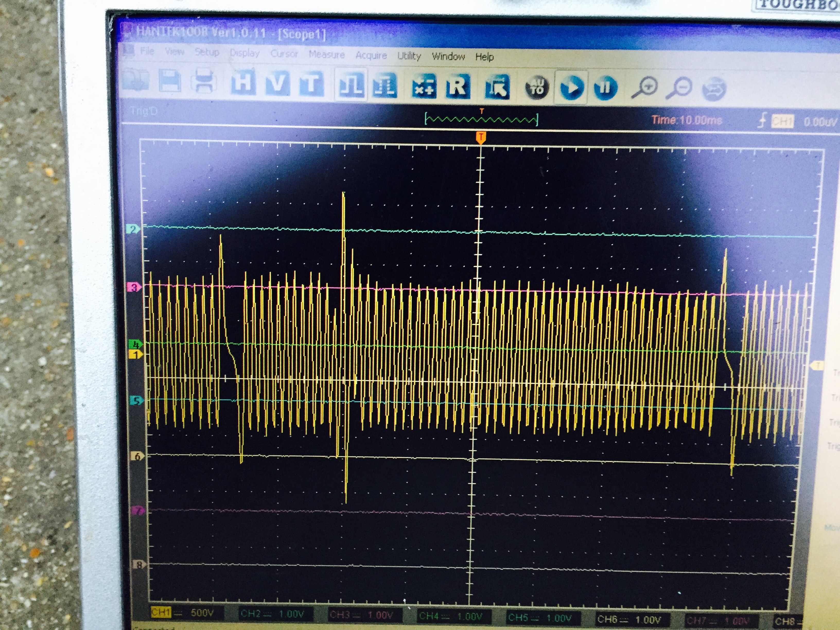The width and height of the screenshot is (840, 630).
Task: Select channel 1 yellow level marker
Action: pos(136,355)
